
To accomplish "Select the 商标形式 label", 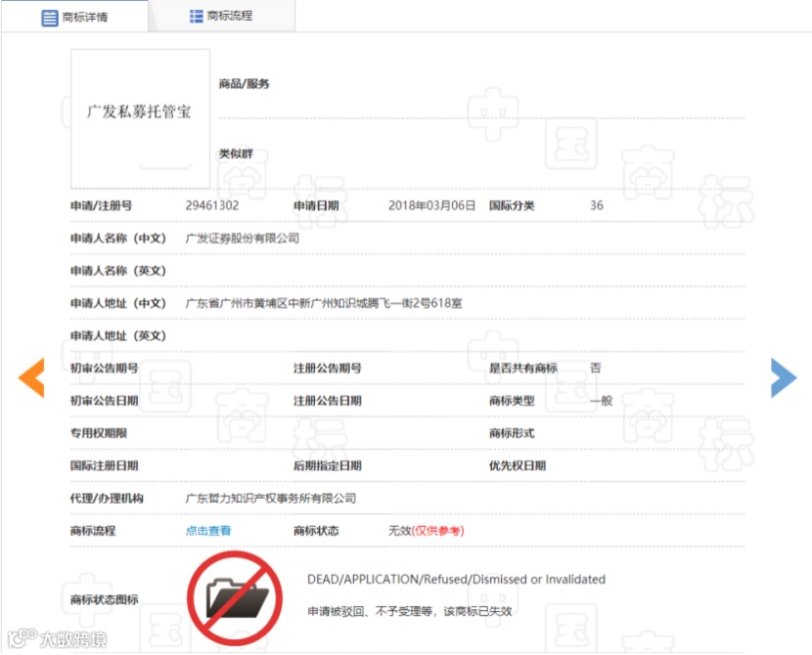I will coord(512,433).
